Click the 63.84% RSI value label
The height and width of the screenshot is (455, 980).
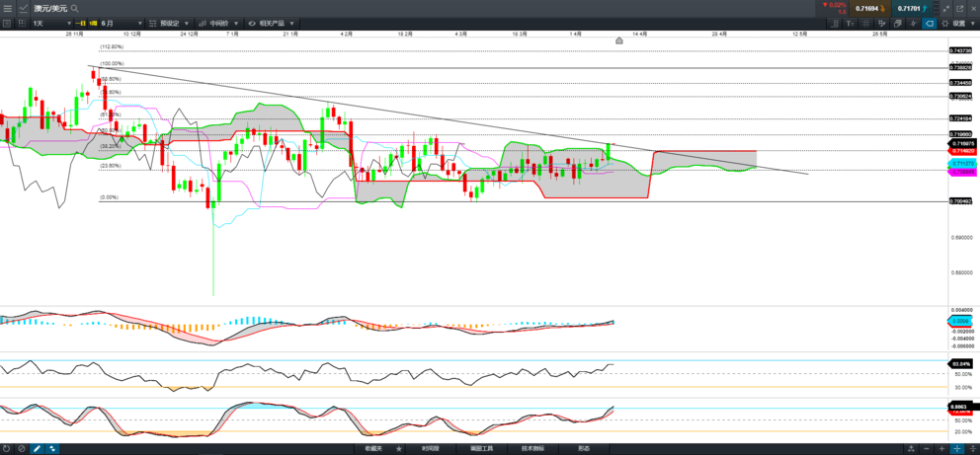click(960, 363)
